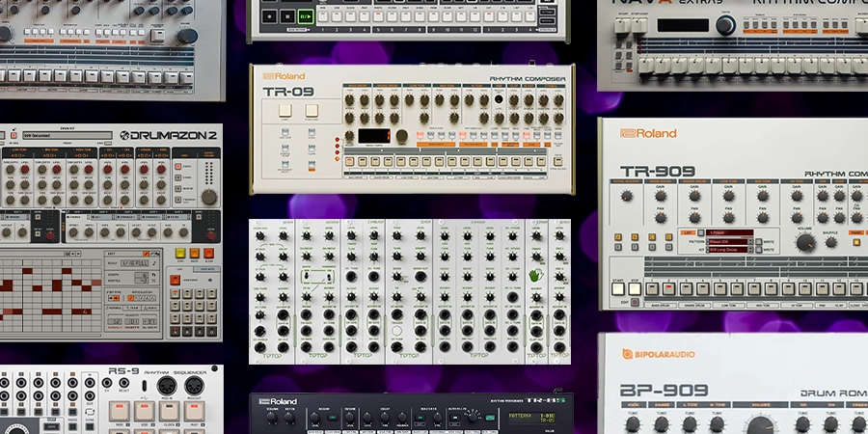This screenshot has width=868, height=434.
Task: Click the orange paste button on Drumazon 2
Action: (x=194, y=254)
